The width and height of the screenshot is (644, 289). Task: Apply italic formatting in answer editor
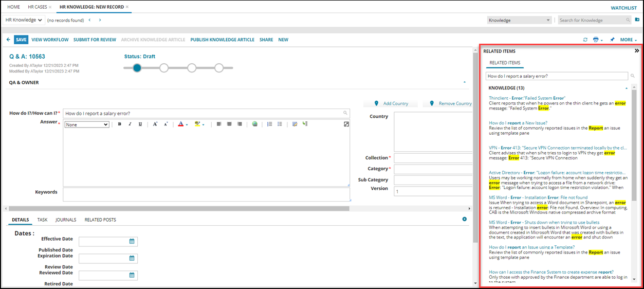[x=130, y=124]
